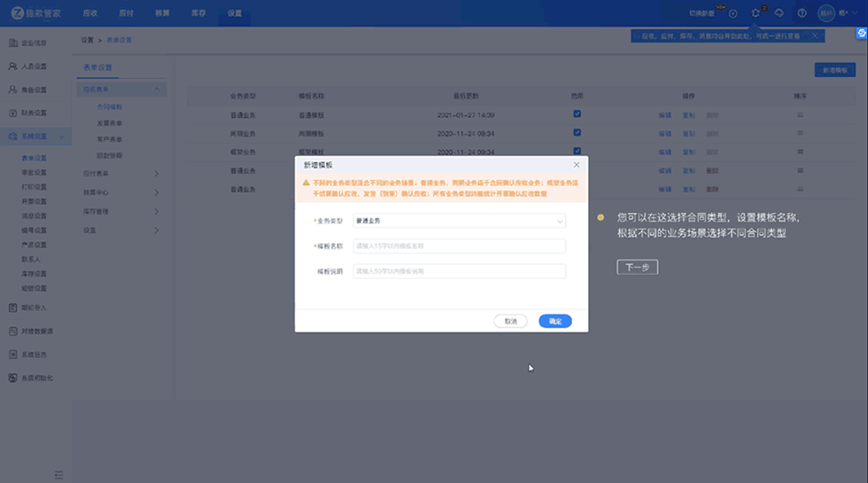Toggle the 启用 checkbox for 周期模板 row

coord(577,133)
